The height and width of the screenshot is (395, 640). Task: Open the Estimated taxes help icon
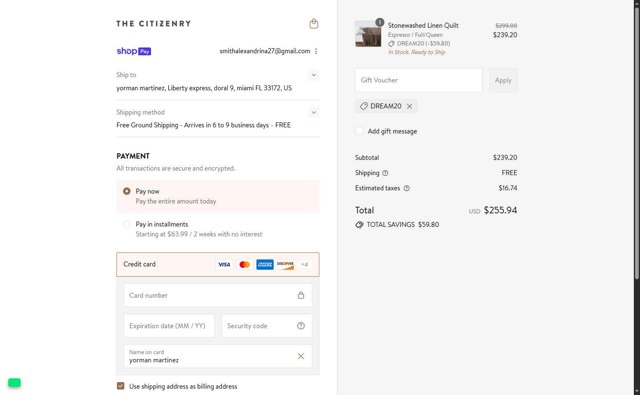407,188
